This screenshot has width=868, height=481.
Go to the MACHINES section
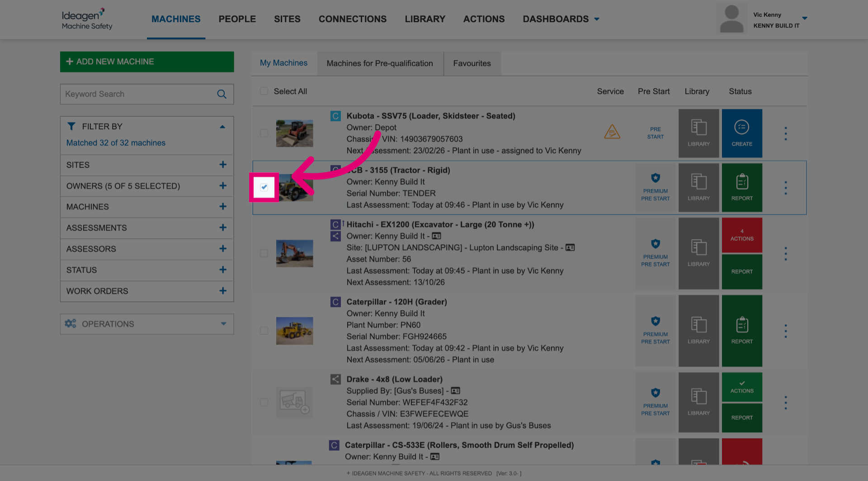pos(176,19)
